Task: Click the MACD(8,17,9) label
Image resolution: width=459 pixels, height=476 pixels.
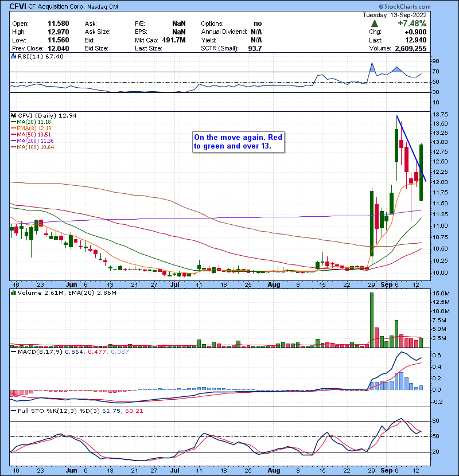Action: click(x=40, y=352)
